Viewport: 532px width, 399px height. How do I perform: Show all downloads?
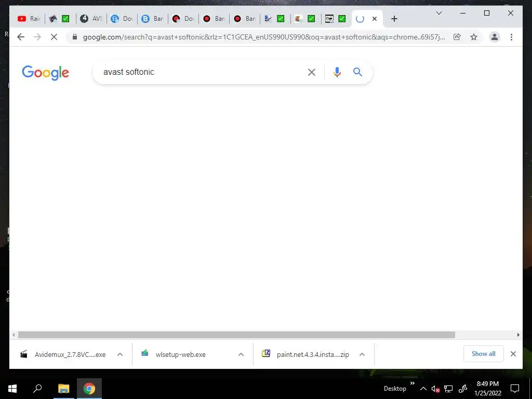(484, 354)
